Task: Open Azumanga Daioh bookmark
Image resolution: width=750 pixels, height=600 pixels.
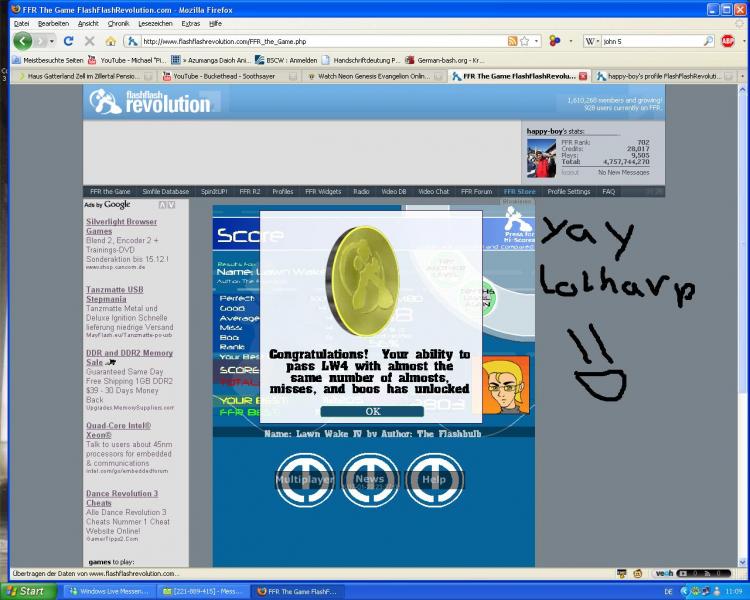Action: pos(211,60)
